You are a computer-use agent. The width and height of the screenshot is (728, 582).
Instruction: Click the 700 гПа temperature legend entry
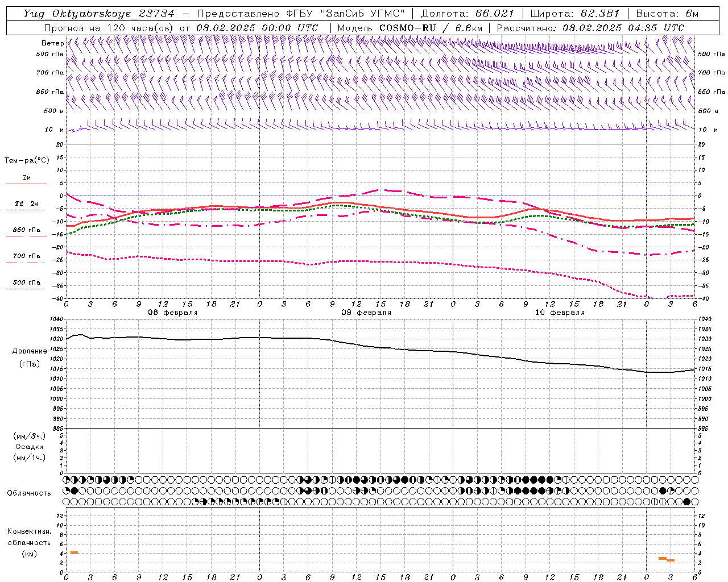27,256
